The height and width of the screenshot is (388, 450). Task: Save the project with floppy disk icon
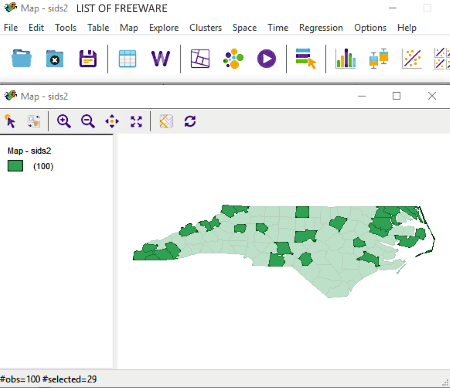tap(88, 59)
